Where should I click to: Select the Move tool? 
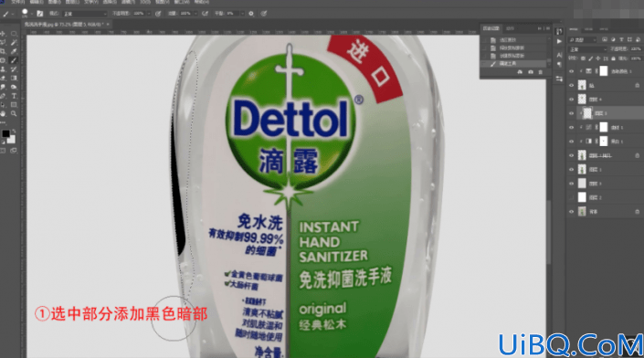coord(4,34)
